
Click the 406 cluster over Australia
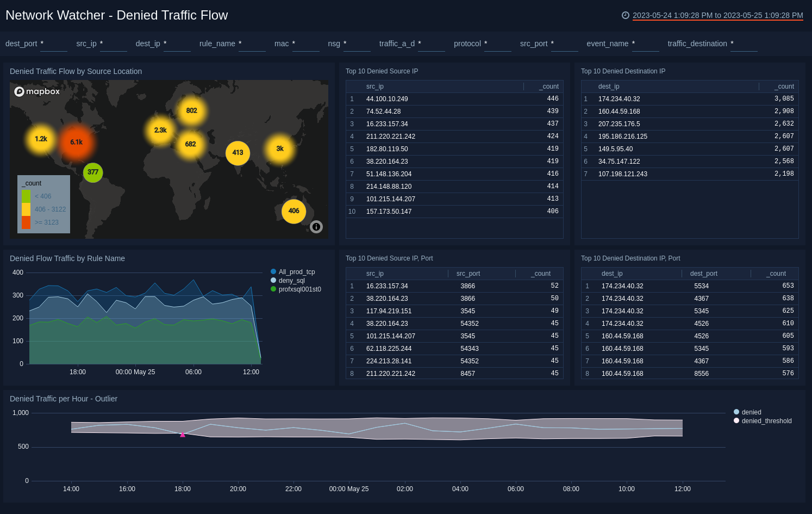294,211
